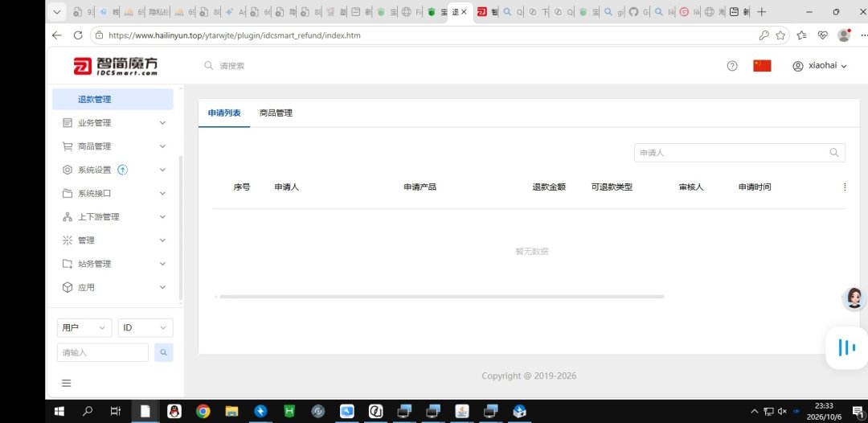868x423 pixels.
Task: Click the 退款金额 column header
Action: (x=549, y=187)
